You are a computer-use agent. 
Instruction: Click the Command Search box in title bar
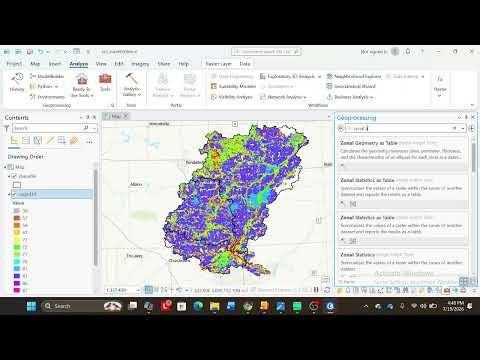(266, 52)
